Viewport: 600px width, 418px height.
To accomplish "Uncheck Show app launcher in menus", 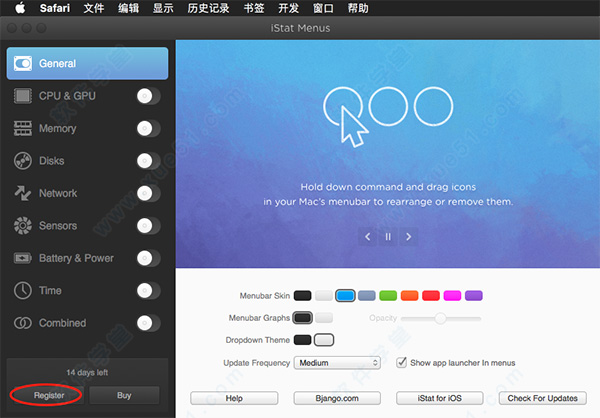I will pos(401,362).
